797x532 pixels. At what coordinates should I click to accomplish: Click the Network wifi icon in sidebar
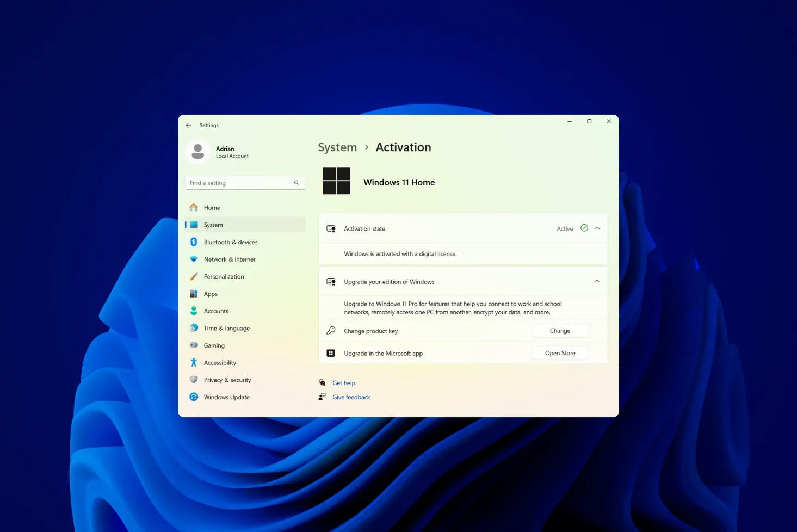tap(194, 259)
